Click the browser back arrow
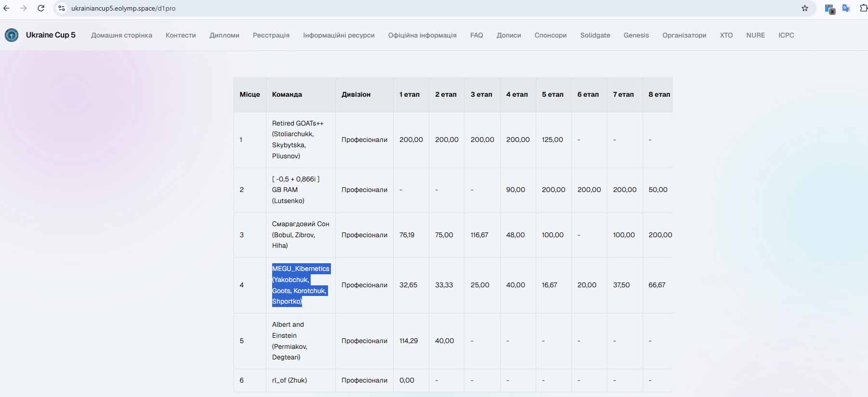868x397 pixels. click(7, 8)
